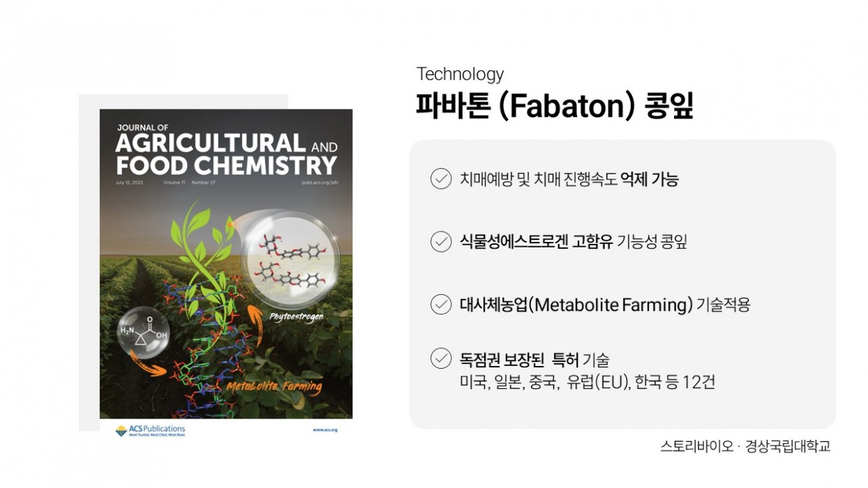868x488 pixels.
Task: Click pubs.acs.org/jafc link on cover
Action: pyautogui.click(x=320, y=182)
